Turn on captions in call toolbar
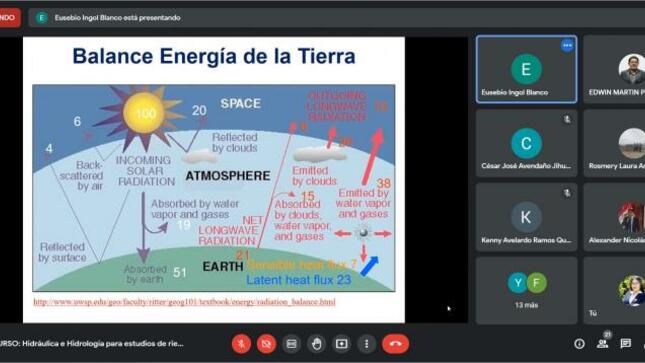This screenshot has width=645, height=363. pyautogui.click(x=292, y=344)
